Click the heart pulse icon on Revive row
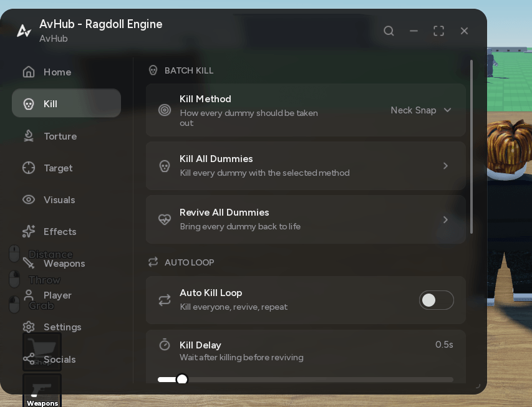The width and height of the screenshot is (532, 407). (x=165, y=219)
